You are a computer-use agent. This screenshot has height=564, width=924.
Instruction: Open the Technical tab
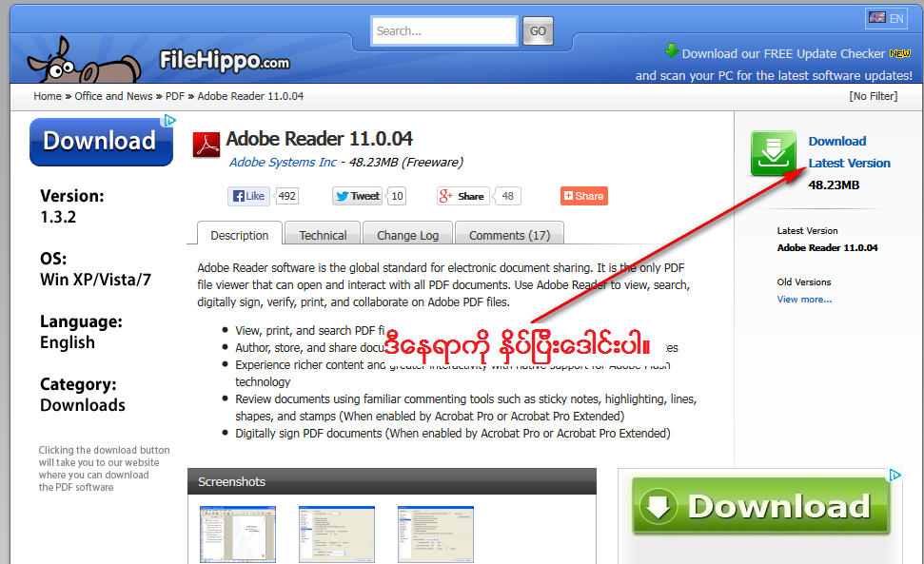coord(323,235)
